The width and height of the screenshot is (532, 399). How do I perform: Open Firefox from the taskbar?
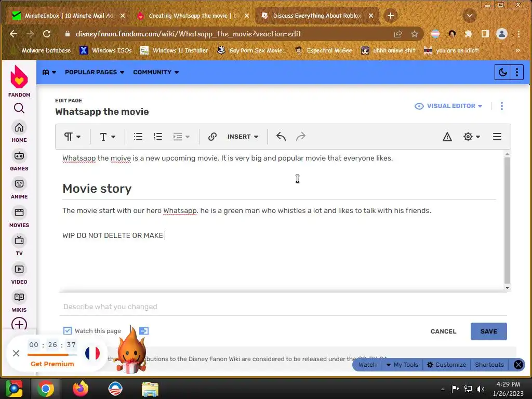tap(81, 389)
